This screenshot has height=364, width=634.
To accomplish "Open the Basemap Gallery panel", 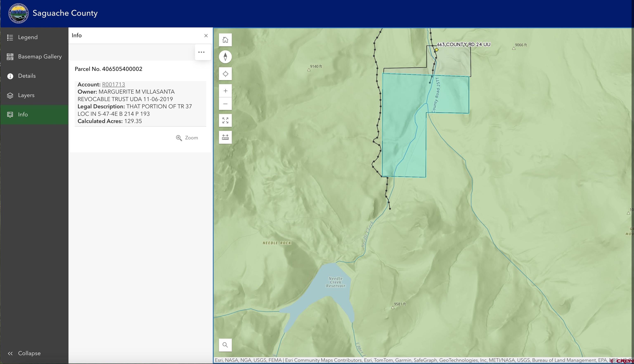I will 40,57.
